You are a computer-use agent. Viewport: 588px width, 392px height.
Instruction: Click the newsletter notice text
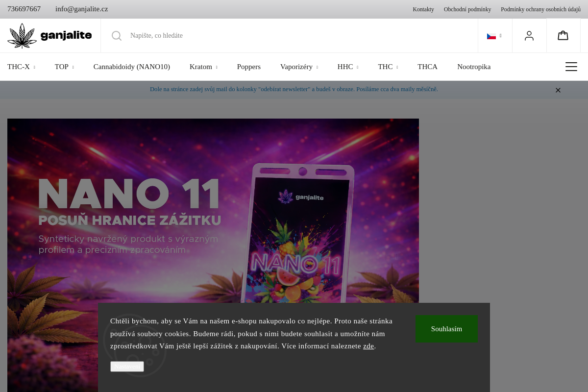(x=294, y=89)
